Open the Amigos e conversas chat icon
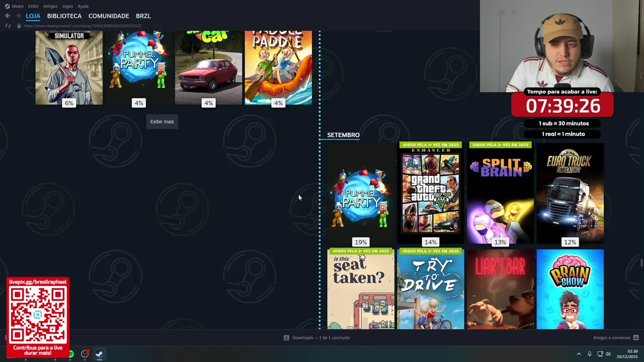Viewport: 644px width, 362px height. click(x=636, y=338)
